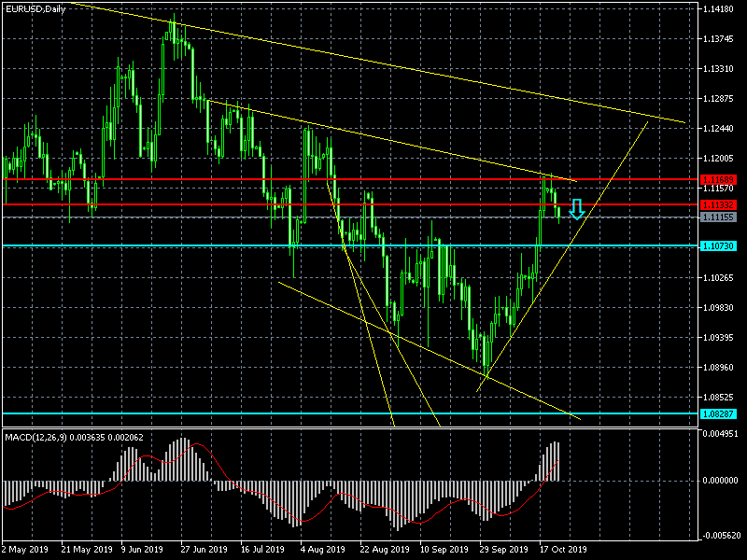Image resolution: width=747 pixels, height=560 pixels.
Task: Click the 4 Aug 2019 date label
Action: [322, 550]
